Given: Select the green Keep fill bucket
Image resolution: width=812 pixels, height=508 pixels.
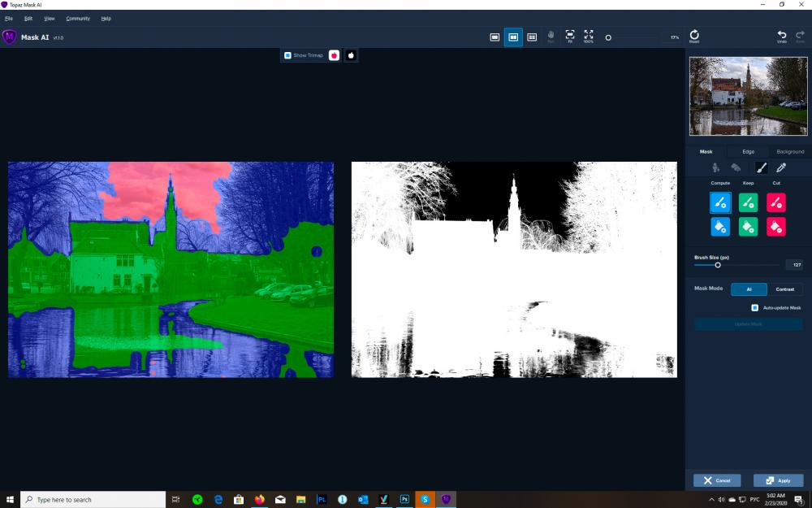Looking at the screenshot, I should pos(748,227).
